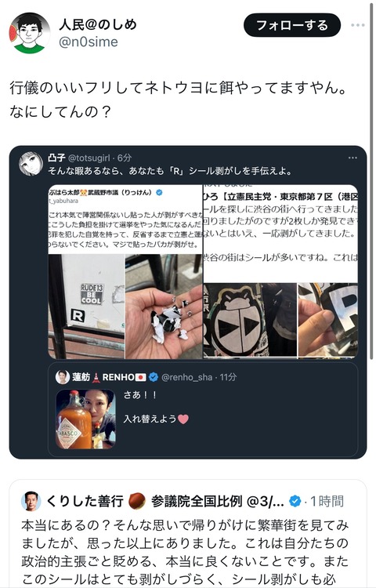Image resolution: width=376 pixels, height=588 pixels.
Task: Open the 蓮舫 RENHO avatar icon
Action: [63, 377]
